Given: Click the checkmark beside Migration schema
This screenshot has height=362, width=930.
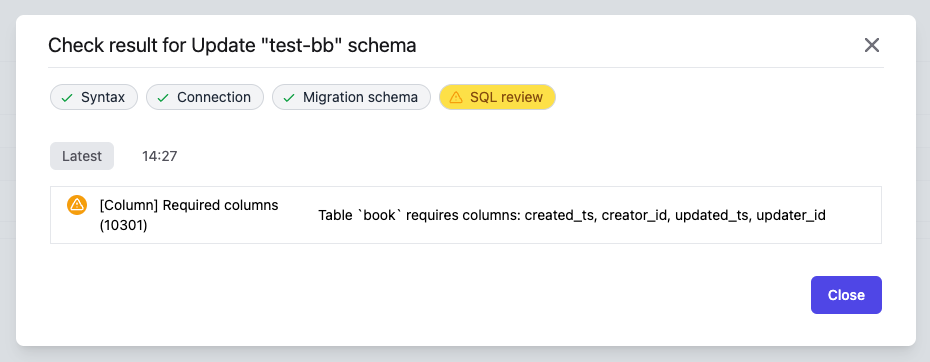Looking at the screenshot, I should (x=289, y=97).
